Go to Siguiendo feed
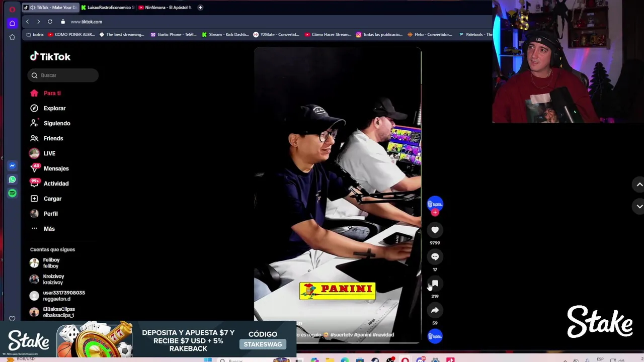 (x=50, y=123)
